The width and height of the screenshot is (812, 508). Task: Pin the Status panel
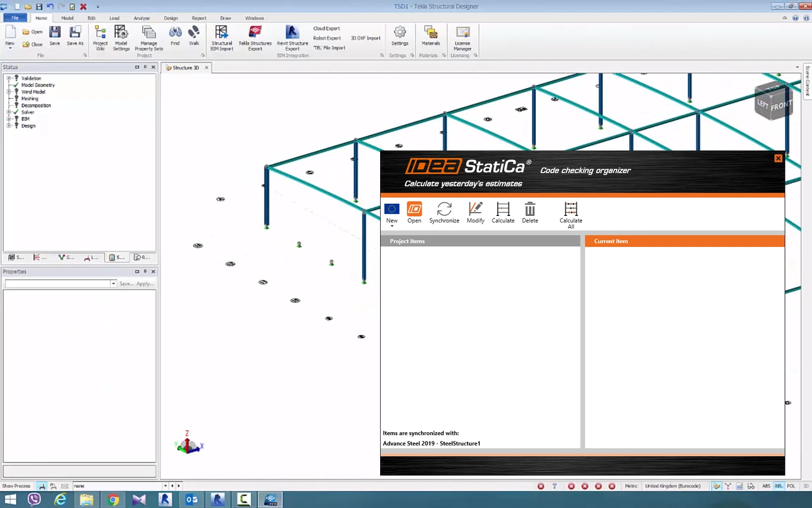coord(145,67)
